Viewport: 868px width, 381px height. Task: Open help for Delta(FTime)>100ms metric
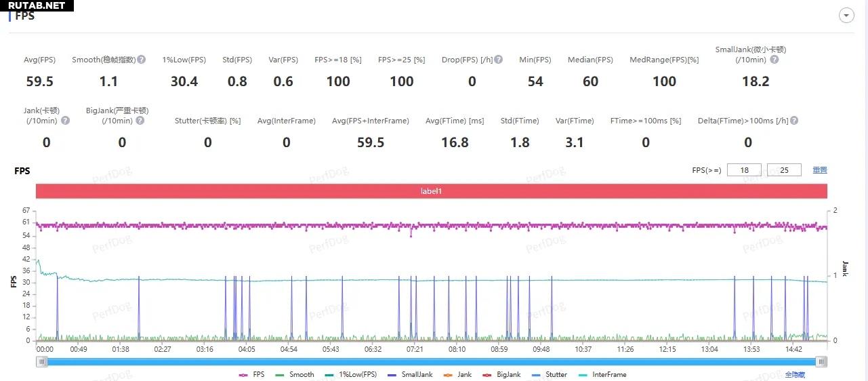pos(793,121)
